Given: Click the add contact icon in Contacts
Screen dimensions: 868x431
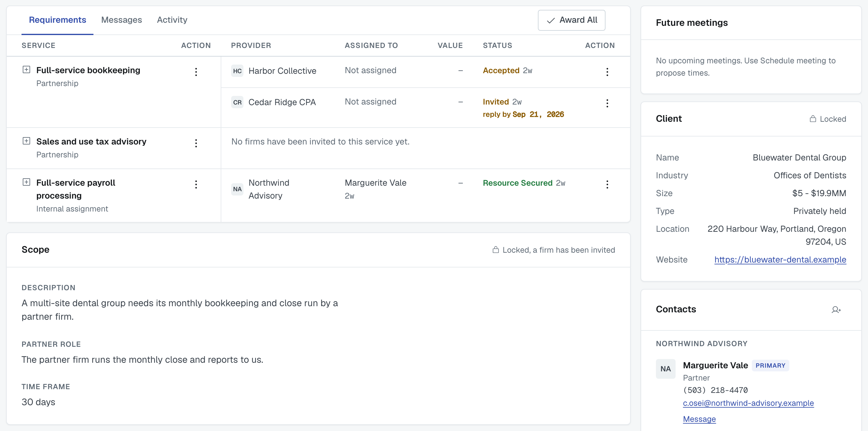Looking at the screenshot, I should pyautogui.click(x=836, y=310).
